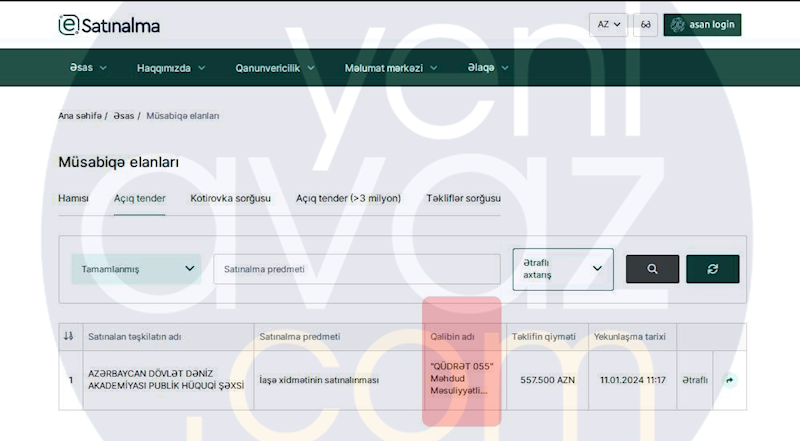This screenshot has height=441, width=800.
Task: Open the accessibility glasses icon
Action: [x=645, y=24]
